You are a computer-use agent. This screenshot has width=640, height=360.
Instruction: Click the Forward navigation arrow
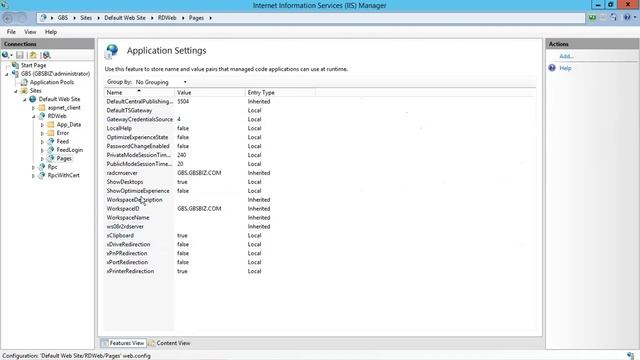pyautogui.click(x=22, y=18)
